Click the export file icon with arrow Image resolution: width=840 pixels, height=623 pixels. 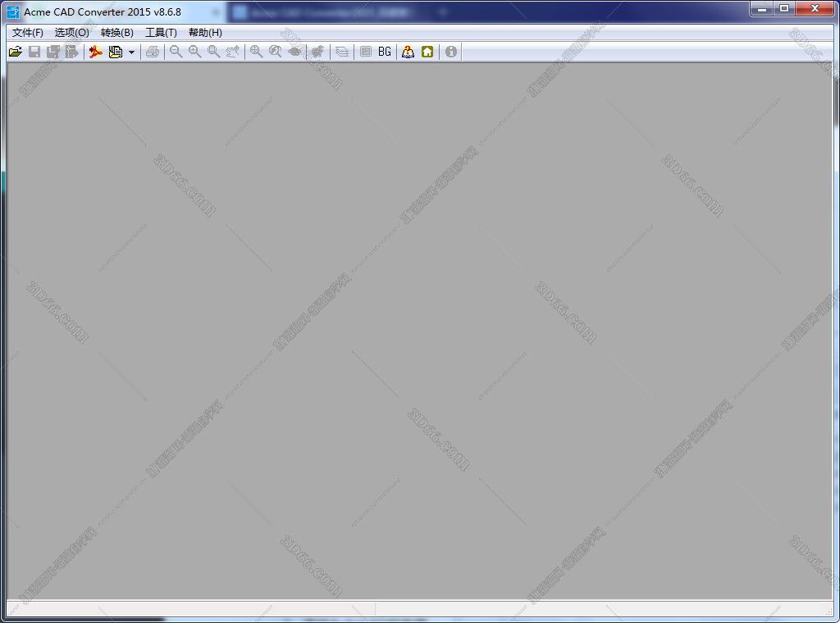click(72, 52)
